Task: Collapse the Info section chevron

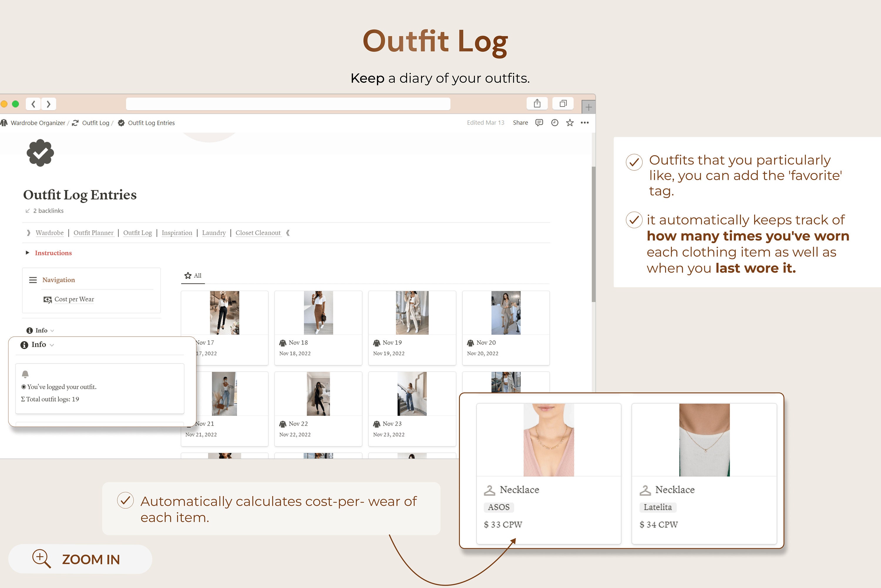Action: tap(52, 330)
